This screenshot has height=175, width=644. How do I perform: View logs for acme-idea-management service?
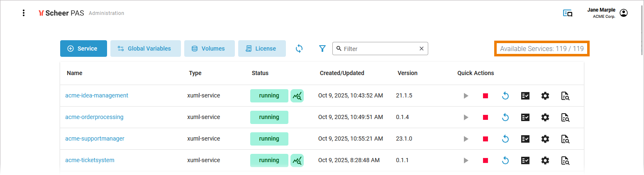pyautogui.click(x=565, y=96)
